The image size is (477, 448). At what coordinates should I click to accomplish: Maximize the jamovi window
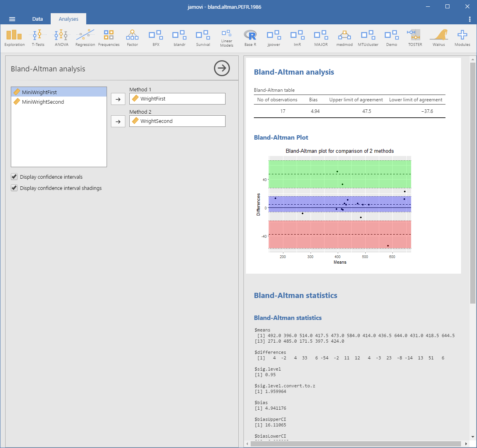[x=447, y=7]
